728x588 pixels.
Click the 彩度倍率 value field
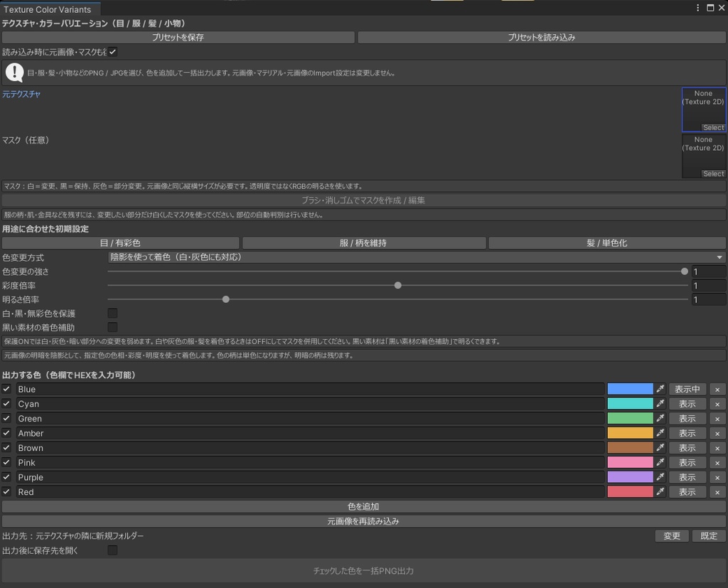tap(709, 285)
